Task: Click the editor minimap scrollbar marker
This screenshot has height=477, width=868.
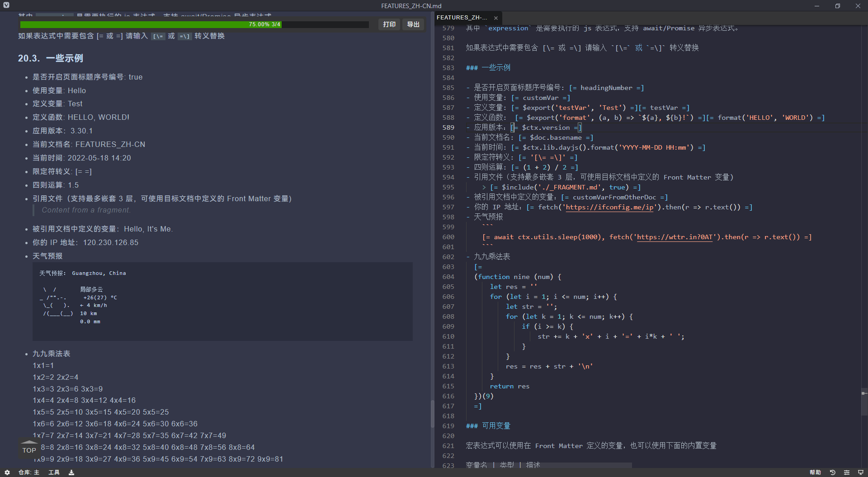Action: (864, 393)
